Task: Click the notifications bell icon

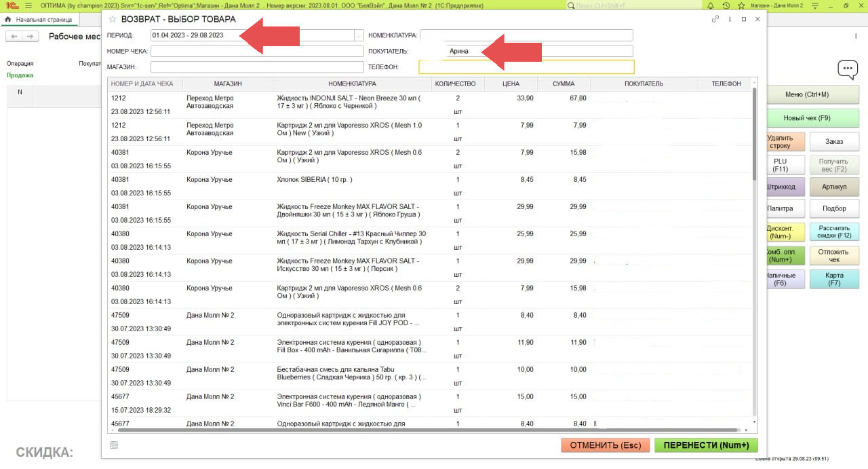Action: 711,5
